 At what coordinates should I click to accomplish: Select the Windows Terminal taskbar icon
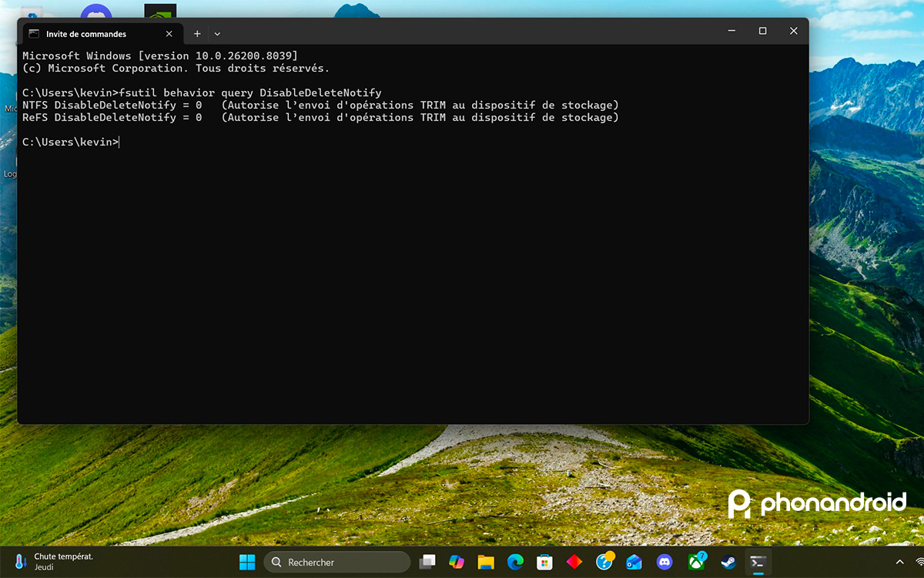758,562
